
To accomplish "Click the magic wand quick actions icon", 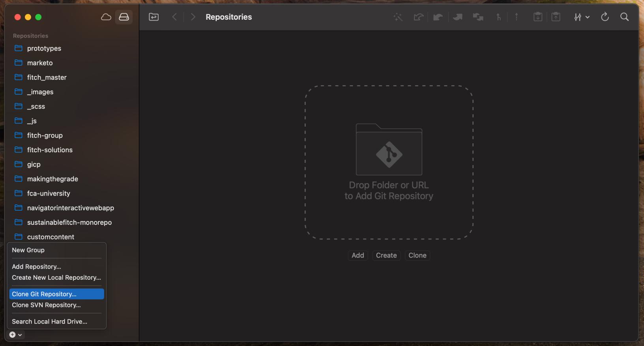I will point(398,17).
